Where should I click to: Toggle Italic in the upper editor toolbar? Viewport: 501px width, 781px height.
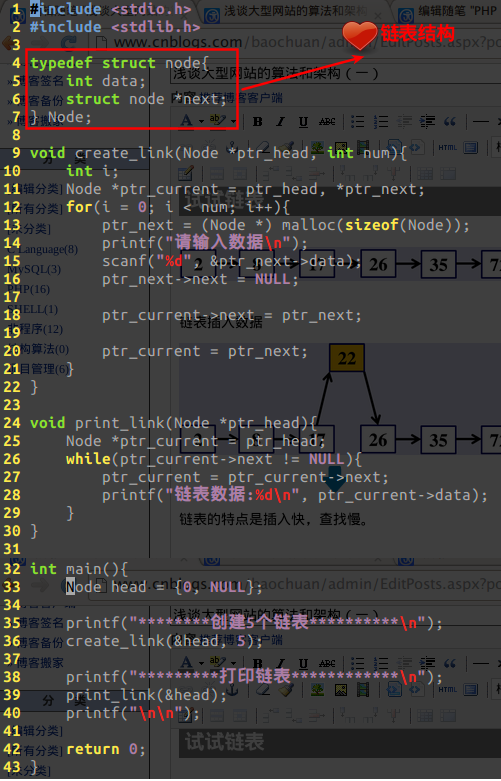(280, 122)
